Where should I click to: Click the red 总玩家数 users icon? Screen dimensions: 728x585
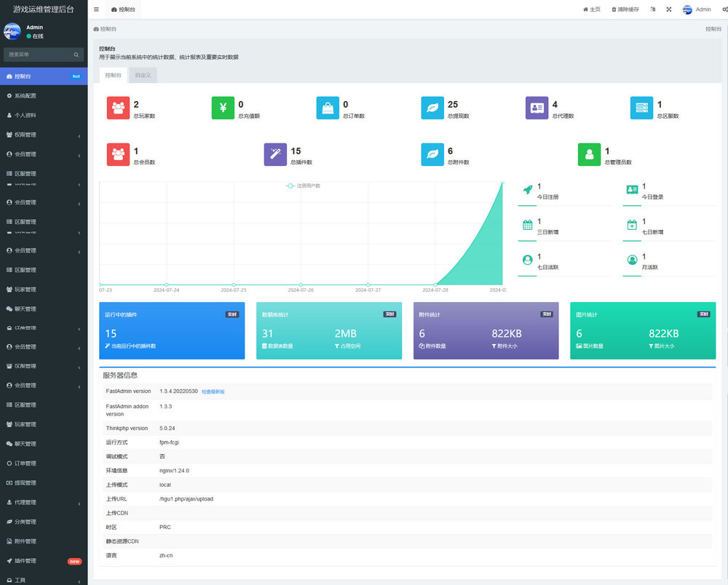(118, 108)
